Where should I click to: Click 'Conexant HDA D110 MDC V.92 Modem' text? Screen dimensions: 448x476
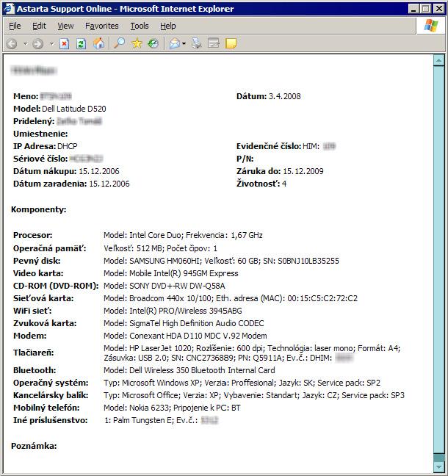tap(198, 336)
